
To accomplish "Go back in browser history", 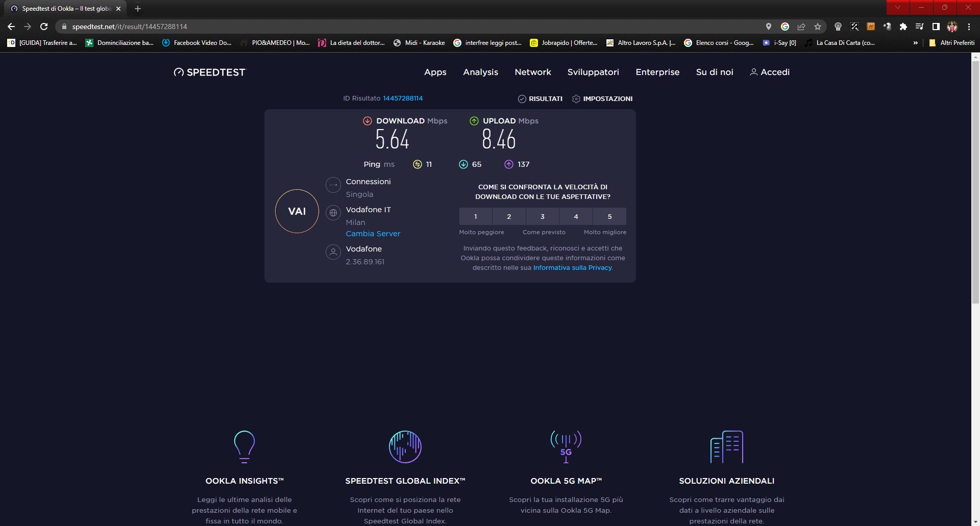I will [11, 27].
